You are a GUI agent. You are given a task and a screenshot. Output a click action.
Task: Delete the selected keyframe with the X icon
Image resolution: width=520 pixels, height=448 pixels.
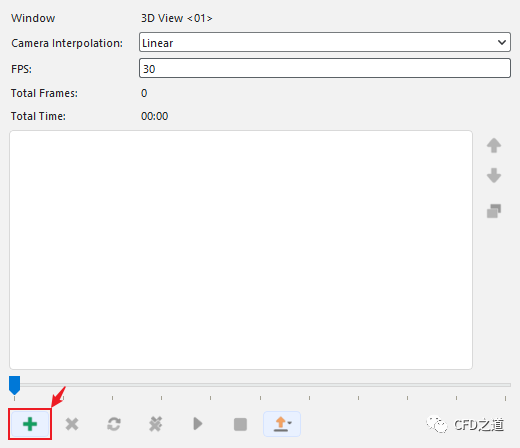pyautogui.click(x=72, y=424)
